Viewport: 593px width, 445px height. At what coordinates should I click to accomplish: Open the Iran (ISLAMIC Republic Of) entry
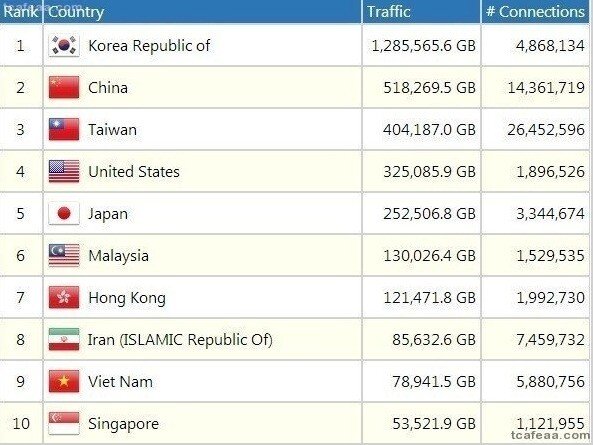click(180, 340)
